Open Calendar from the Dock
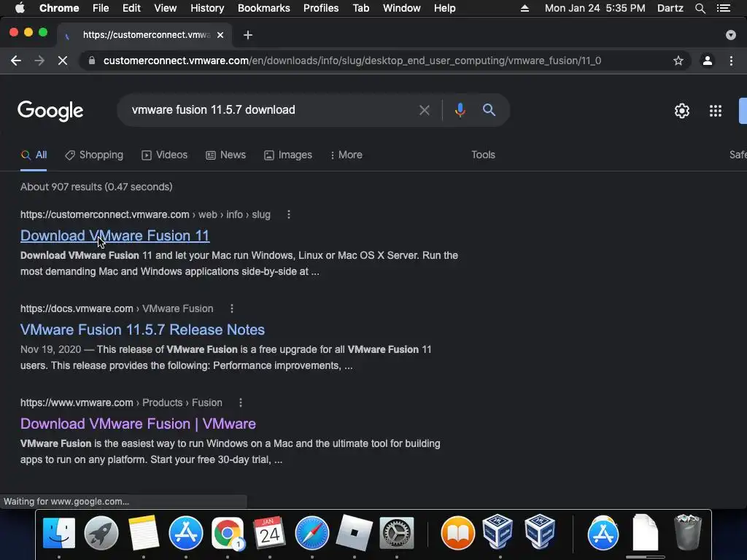The height and width of the screenshot is (560, 747). (270, 533)
